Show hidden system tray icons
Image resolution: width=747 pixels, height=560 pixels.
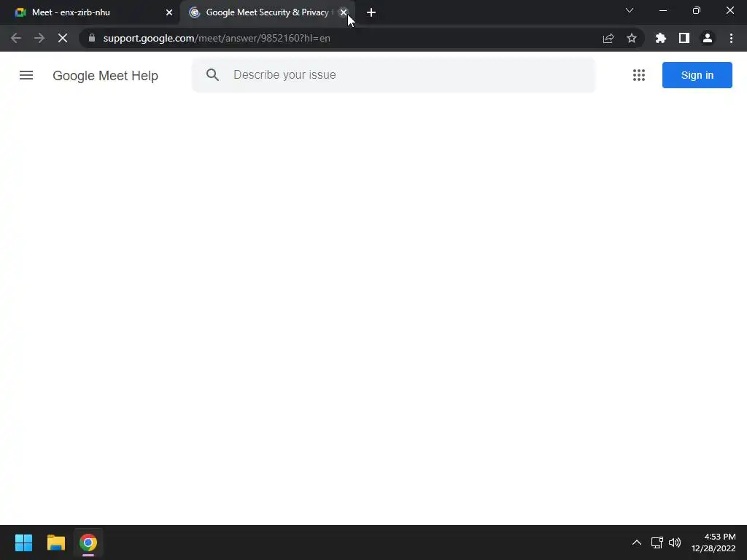coord(636,542)
